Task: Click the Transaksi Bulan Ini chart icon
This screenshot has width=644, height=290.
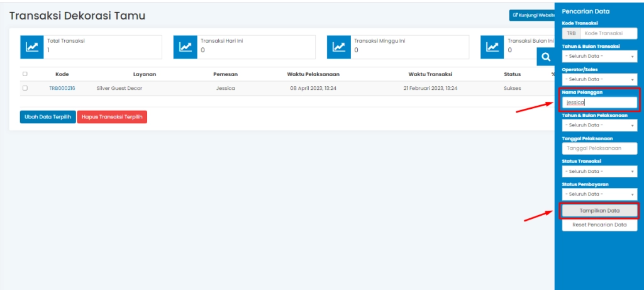Action: (x=492, y=47)
